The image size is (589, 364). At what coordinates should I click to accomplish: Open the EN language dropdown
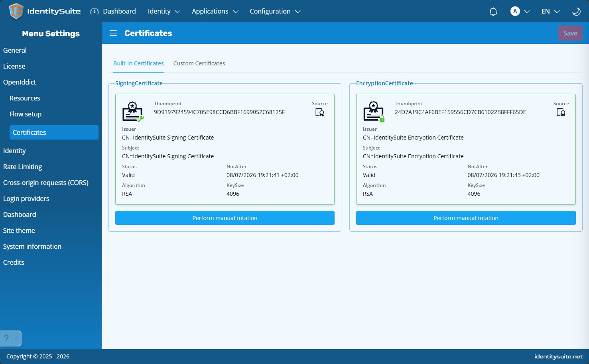(551, 11)
